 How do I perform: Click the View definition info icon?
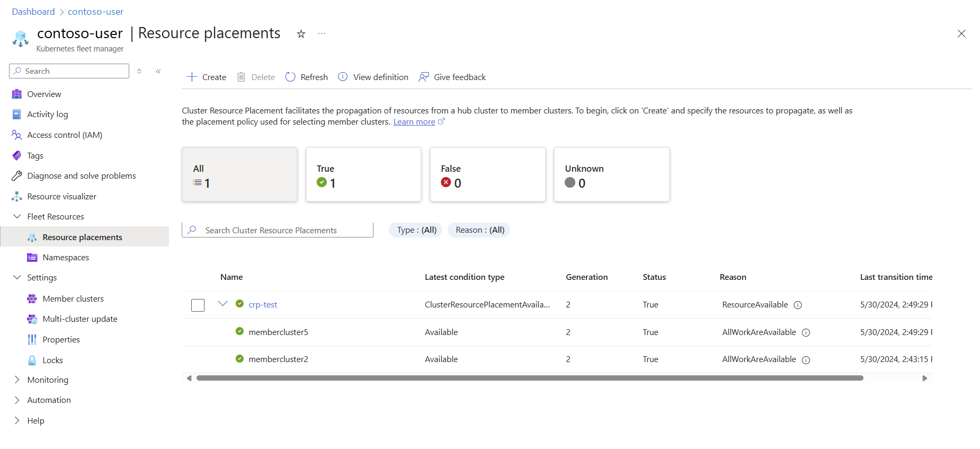click(343, 77)
